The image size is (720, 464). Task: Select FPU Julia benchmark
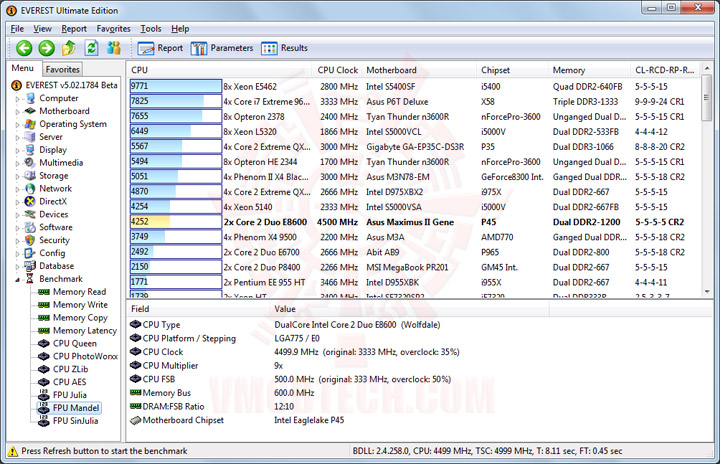pyautogui.click(x=69, y=395)
